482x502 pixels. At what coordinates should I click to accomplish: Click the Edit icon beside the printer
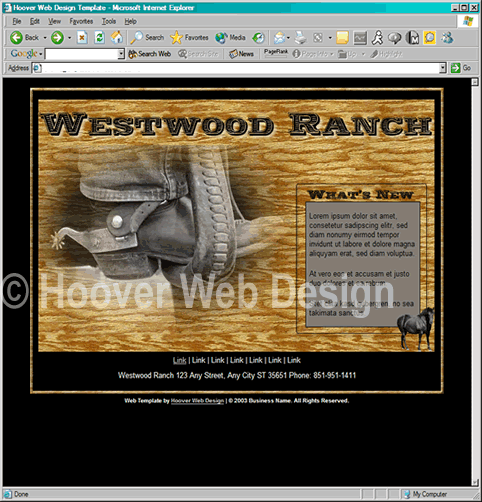318,38
